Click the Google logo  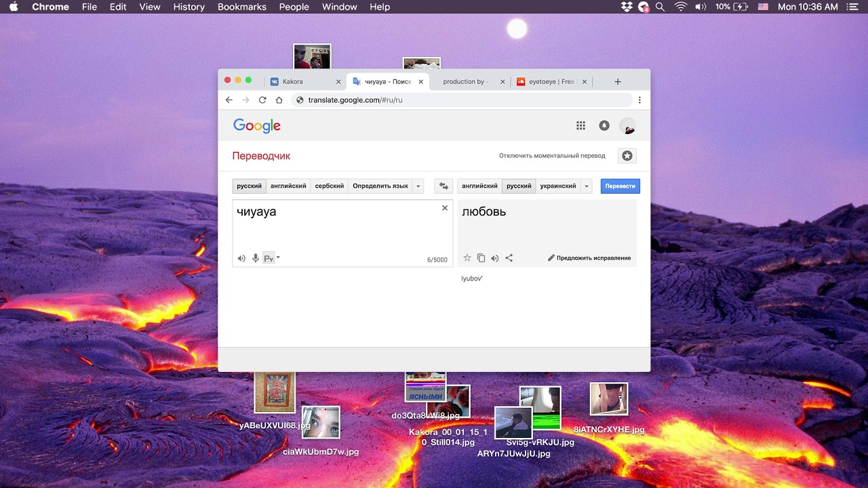tap(257, 125)
